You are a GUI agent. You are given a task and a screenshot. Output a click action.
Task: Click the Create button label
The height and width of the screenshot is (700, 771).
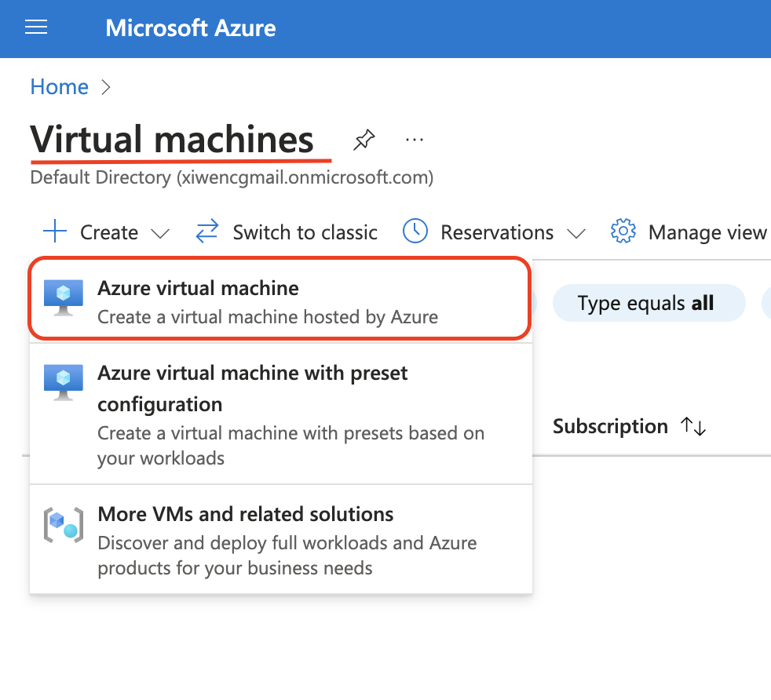point(109,232)
